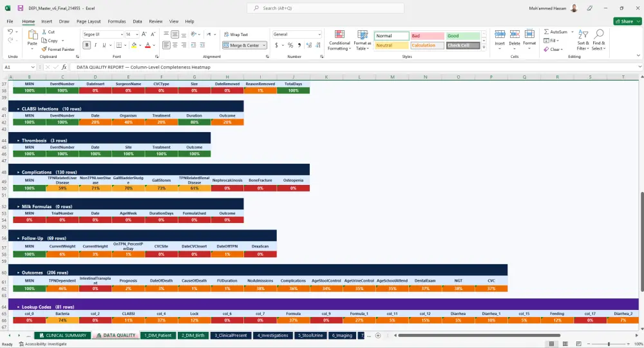Apply the Font Color red A

point(148,45)
